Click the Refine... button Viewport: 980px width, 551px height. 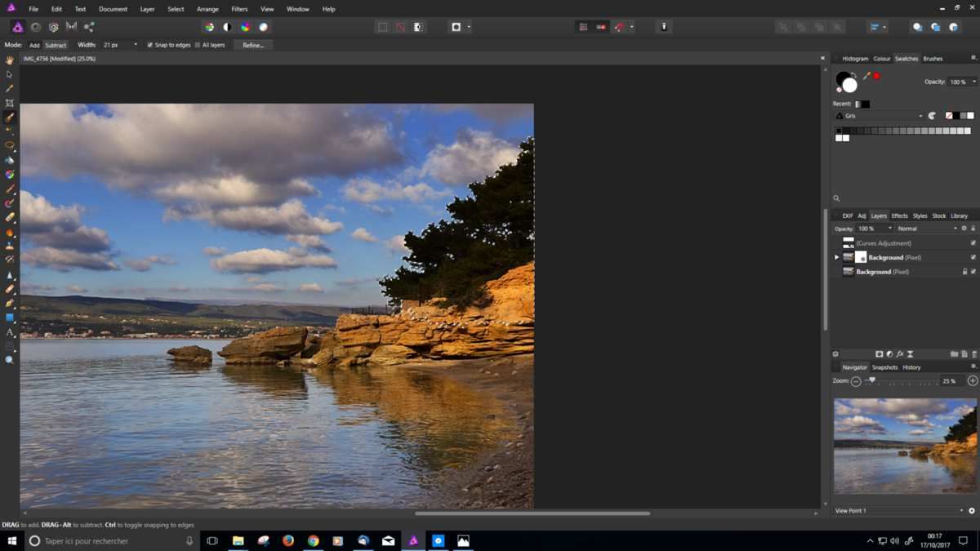point(253,45)
